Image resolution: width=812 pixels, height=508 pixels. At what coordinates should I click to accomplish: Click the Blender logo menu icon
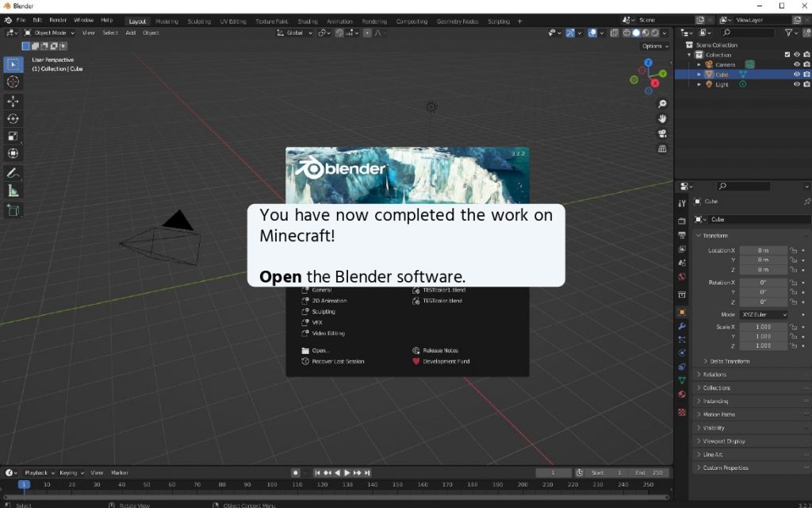click(x=8, y=20)
